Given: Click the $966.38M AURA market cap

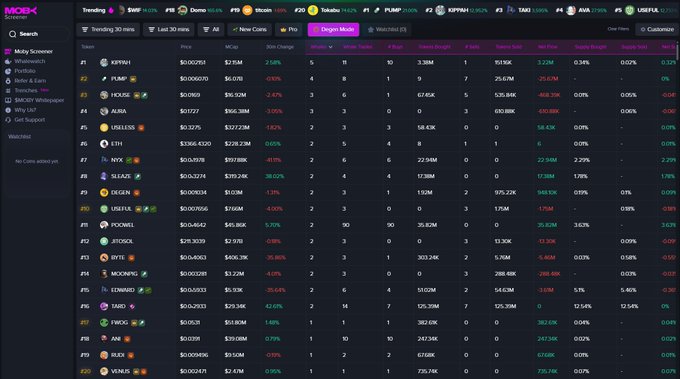Looking at the screenshot, I should (237, 111).
